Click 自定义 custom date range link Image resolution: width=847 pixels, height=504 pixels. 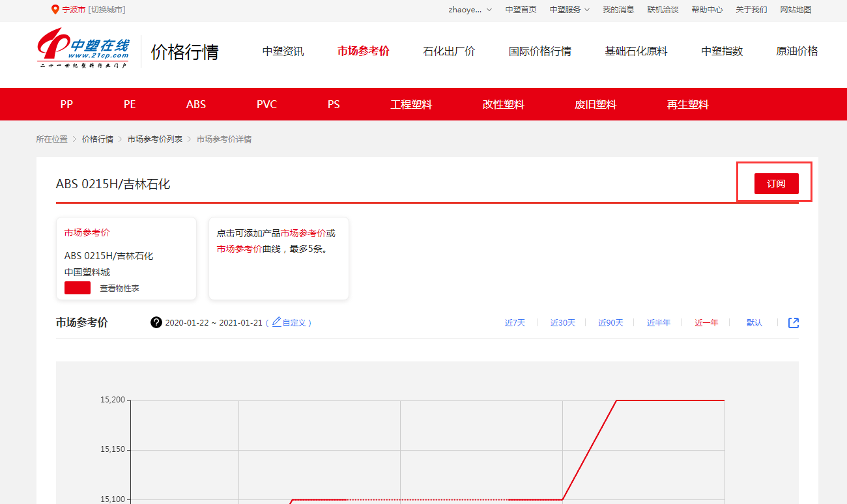pos(294,322)
